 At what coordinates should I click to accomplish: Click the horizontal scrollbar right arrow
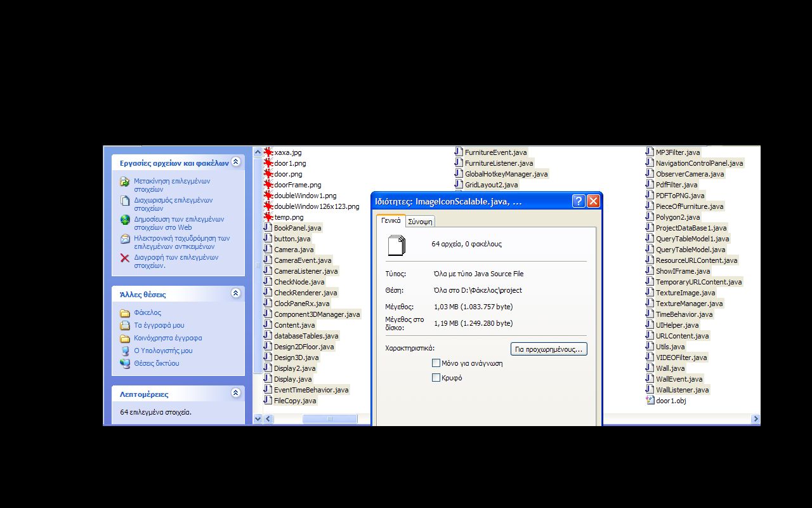tap(756, 418)
